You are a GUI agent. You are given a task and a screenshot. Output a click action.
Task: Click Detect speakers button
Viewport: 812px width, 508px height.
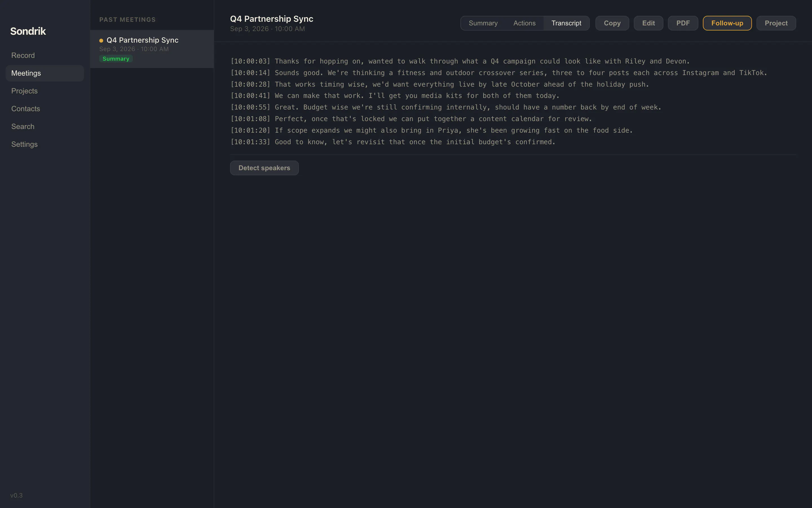tap(264, 168)
